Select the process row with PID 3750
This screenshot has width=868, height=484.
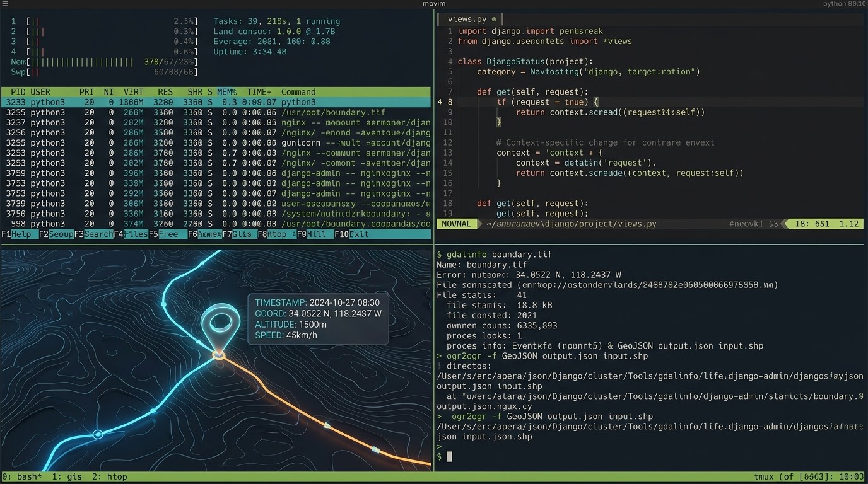point(216,214)
